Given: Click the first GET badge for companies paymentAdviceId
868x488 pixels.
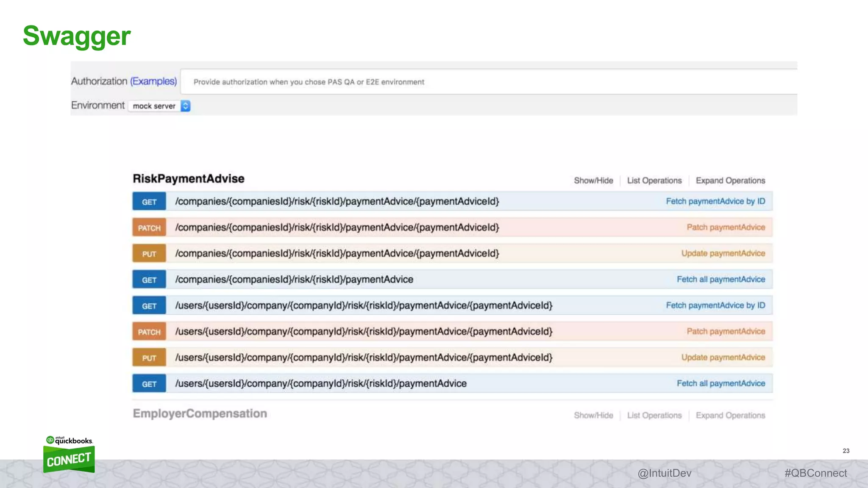Looking at the screenshot, I should pos(149,202).
